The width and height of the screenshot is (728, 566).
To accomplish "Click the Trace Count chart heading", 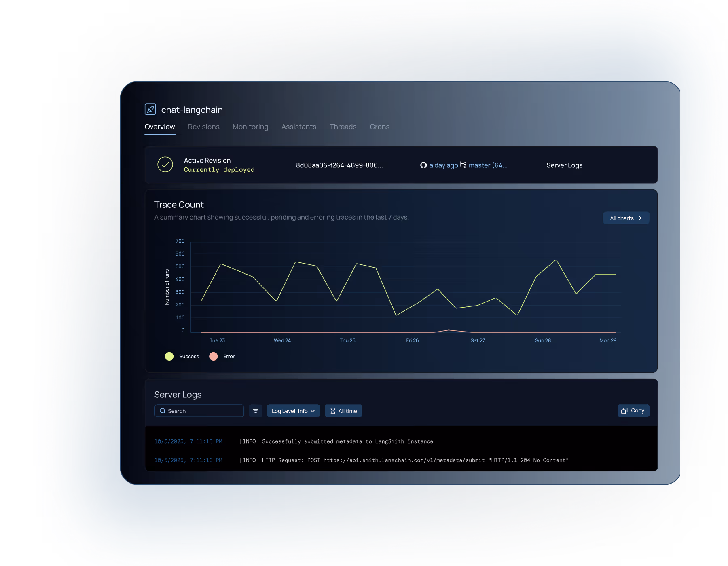I will point(179,205).
